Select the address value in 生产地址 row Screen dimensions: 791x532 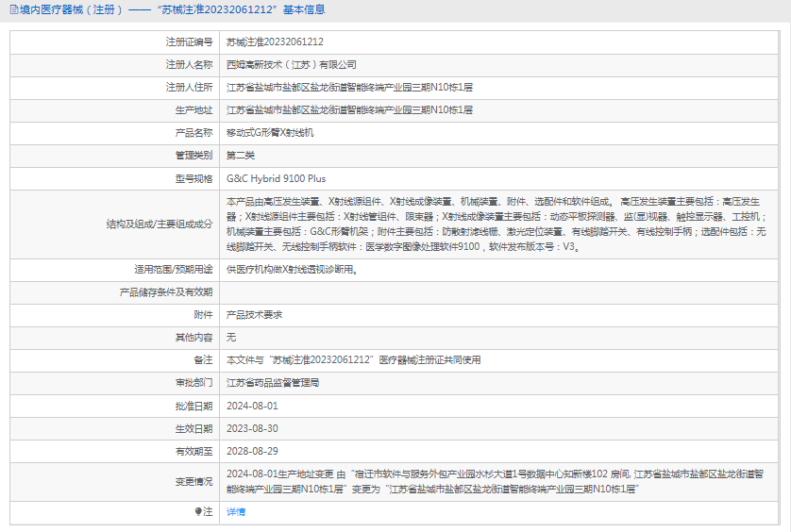click(x=349, y=110)
